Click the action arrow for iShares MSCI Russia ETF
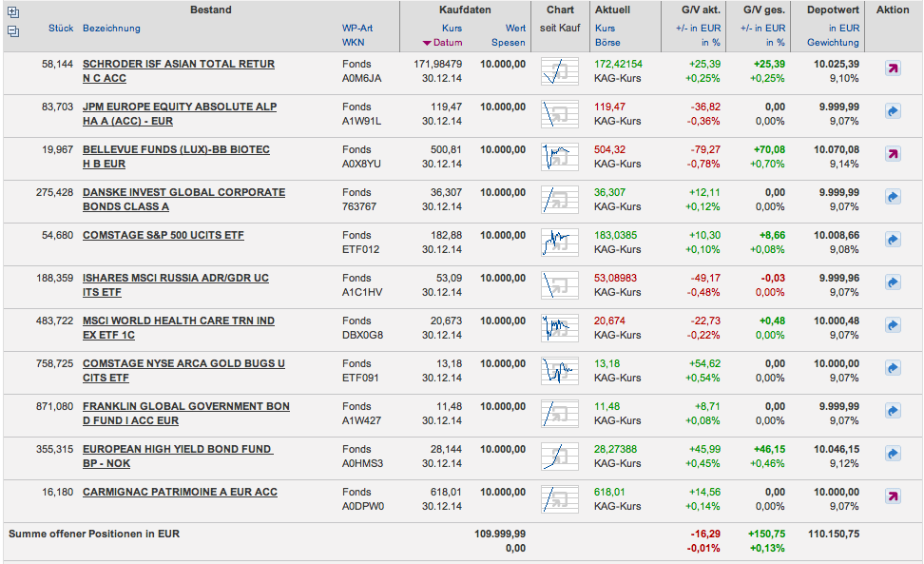Image resolution: width=924 pixels, height=564 pixels. [x=893, y=282]
